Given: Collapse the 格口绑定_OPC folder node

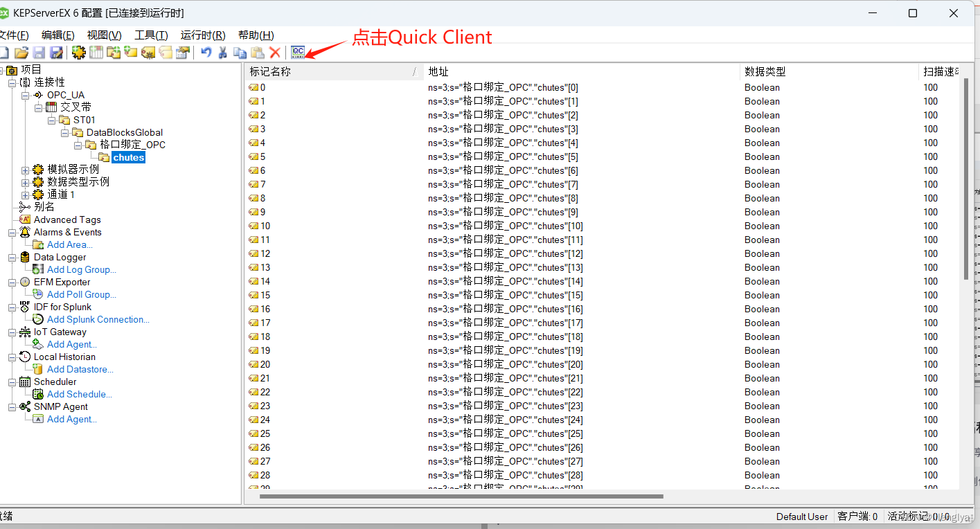Looking at the screenshot, I should 78,145.
